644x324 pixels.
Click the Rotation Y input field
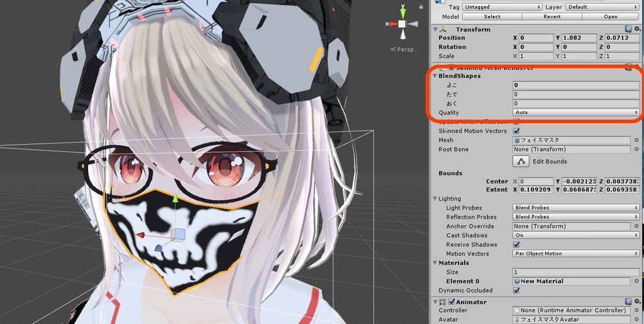click(x=579, y=47)
